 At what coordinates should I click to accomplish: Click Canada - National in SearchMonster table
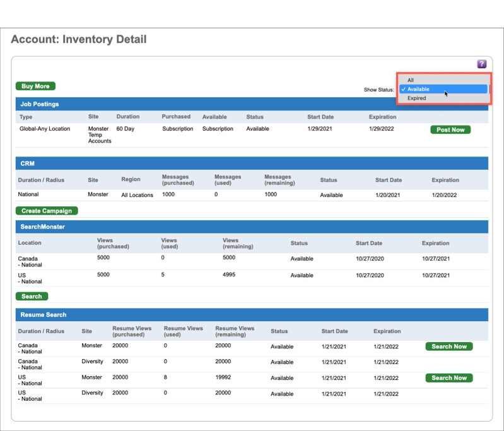[x=30, y=261]
